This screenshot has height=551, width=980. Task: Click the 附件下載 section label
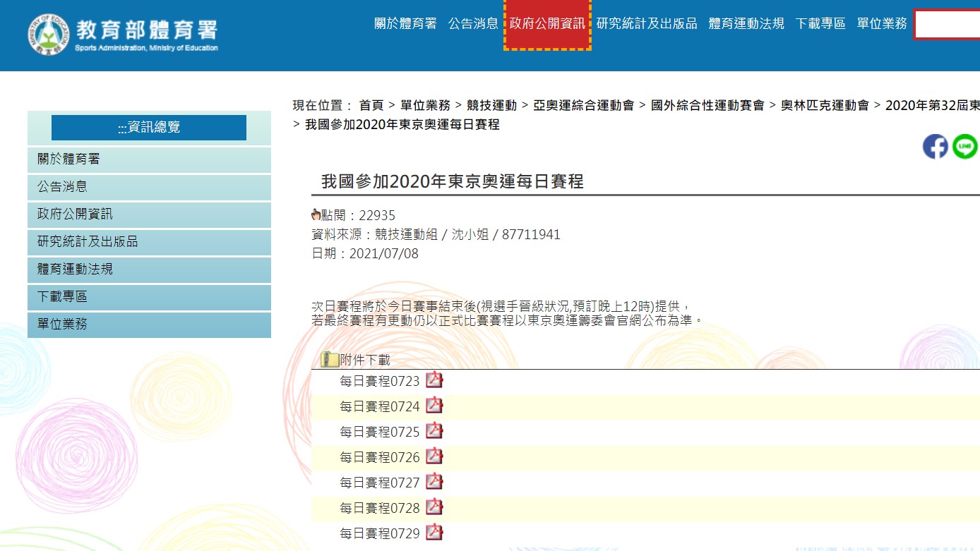pos(365,360)
